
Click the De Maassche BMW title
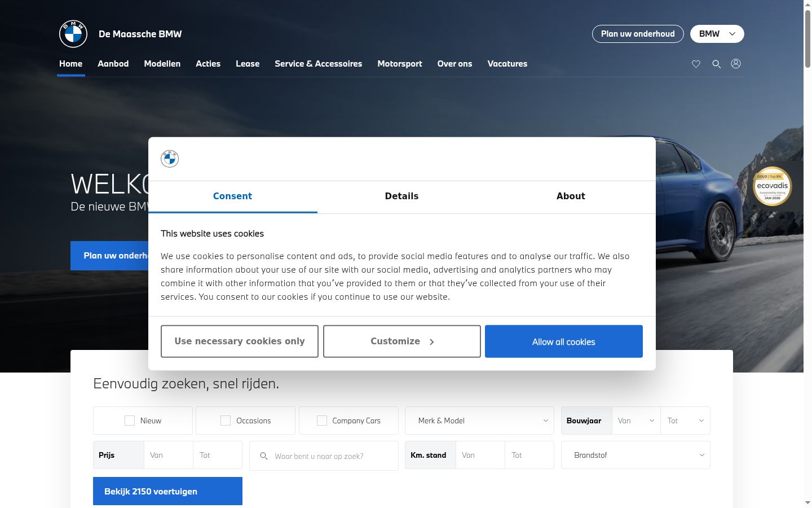(x=140, y=34)
